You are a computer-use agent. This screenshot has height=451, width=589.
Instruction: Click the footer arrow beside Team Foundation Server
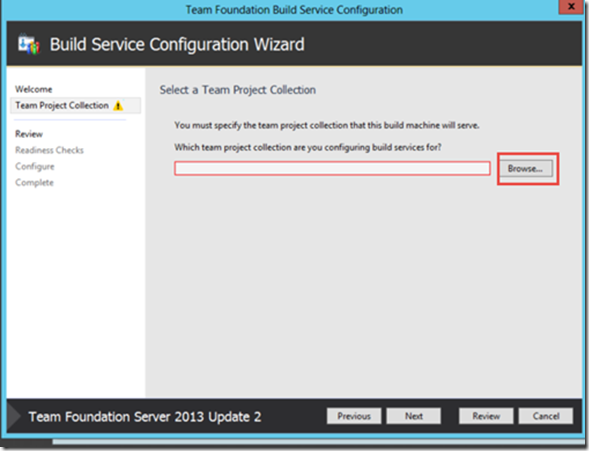coord(14,416)
